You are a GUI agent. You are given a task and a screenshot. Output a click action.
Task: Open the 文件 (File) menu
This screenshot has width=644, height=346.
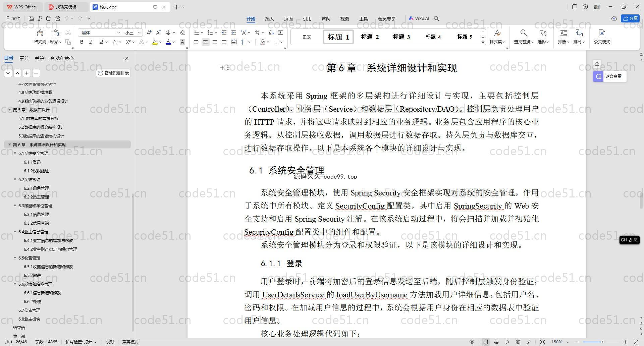coord(13,18)
